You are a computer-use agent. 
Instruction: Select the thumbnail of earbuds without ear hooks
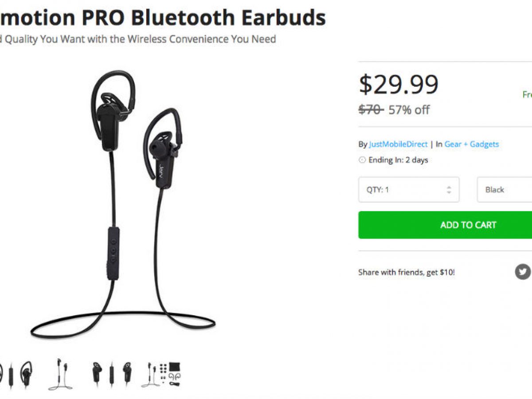pyautogui.click(x=112, y=375)
